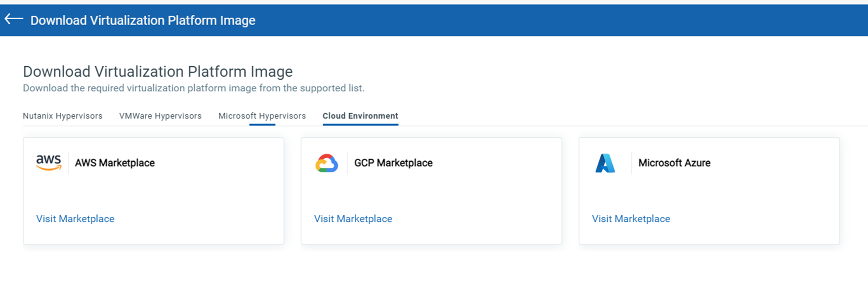Open Visit Marketplace link under GCP Marketplace
Viewport: 868px width, 290px height.
pyautogui.click(x=353, y=219)
